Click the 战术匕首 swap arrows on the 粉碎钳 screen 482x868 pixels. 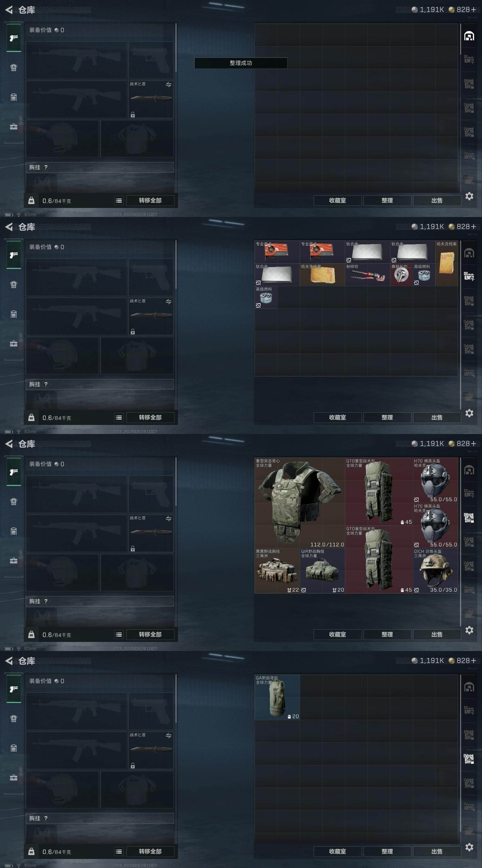tap(168, 302)
